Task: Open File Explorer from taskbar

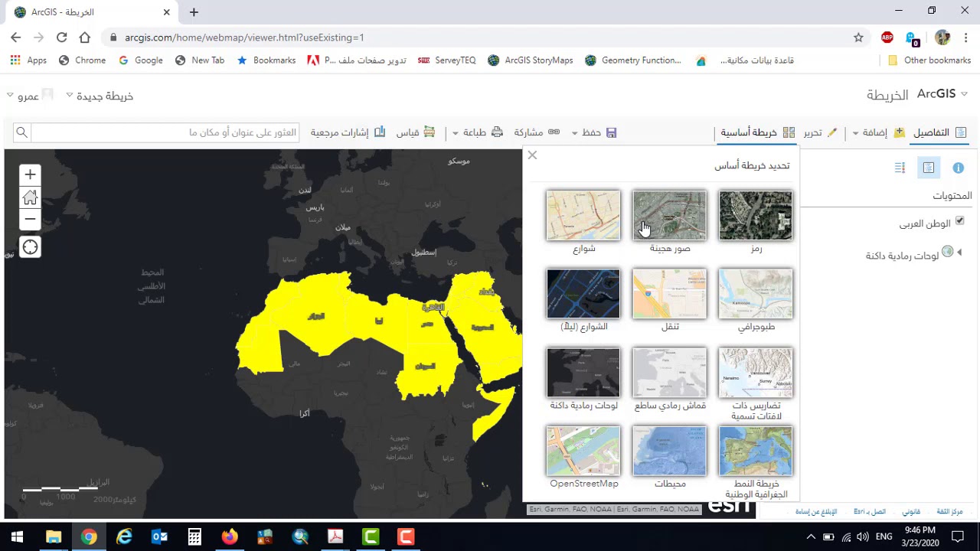Action: (54, 537)
